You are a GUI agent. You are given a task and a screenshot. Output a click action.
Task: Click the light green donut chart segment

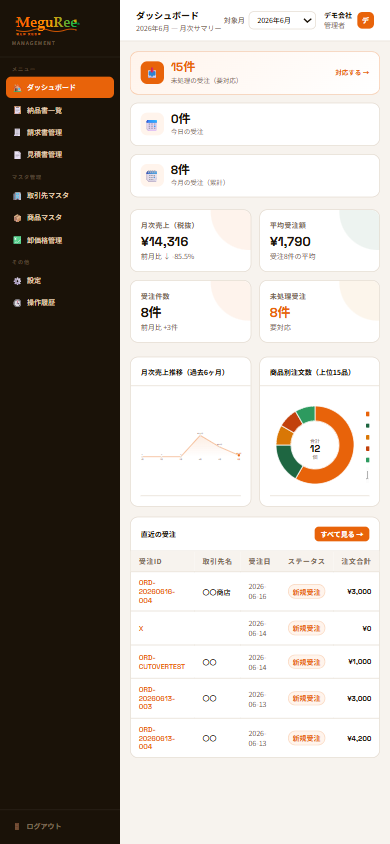coord(306,414)
